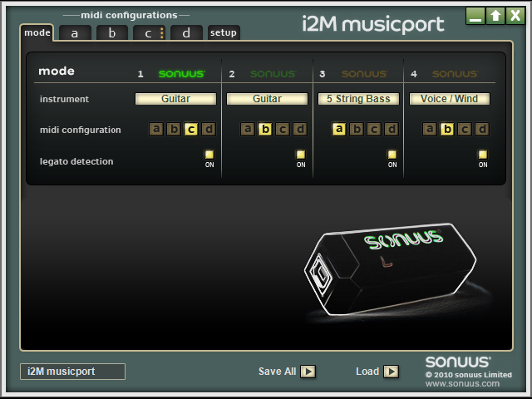Select mode 4 Sonuus logo

pyautogui.click(x=455, y=74)
